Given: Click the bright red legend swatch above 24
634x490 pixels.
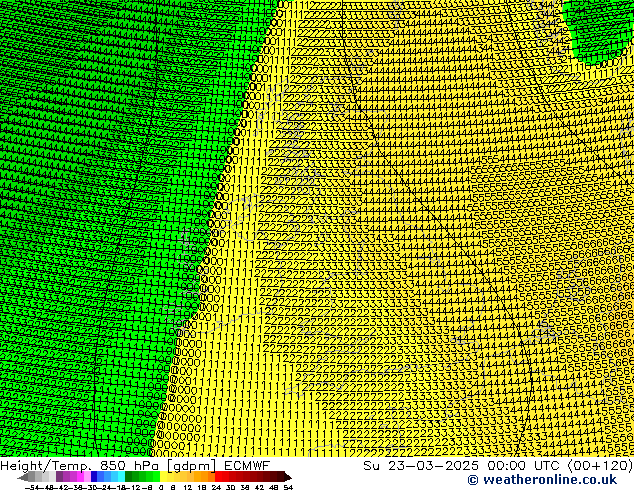Looking at the screenshot, I should point(218,477).
